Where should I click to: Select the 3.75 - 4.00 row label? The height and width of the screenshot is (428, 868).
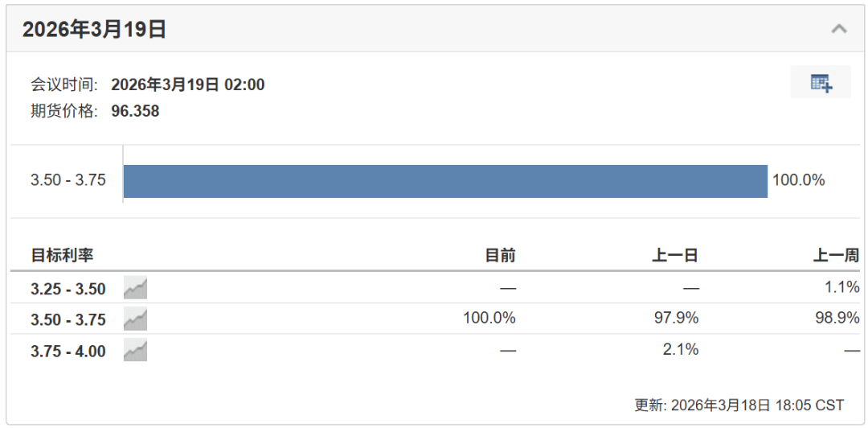pos(68,351)
